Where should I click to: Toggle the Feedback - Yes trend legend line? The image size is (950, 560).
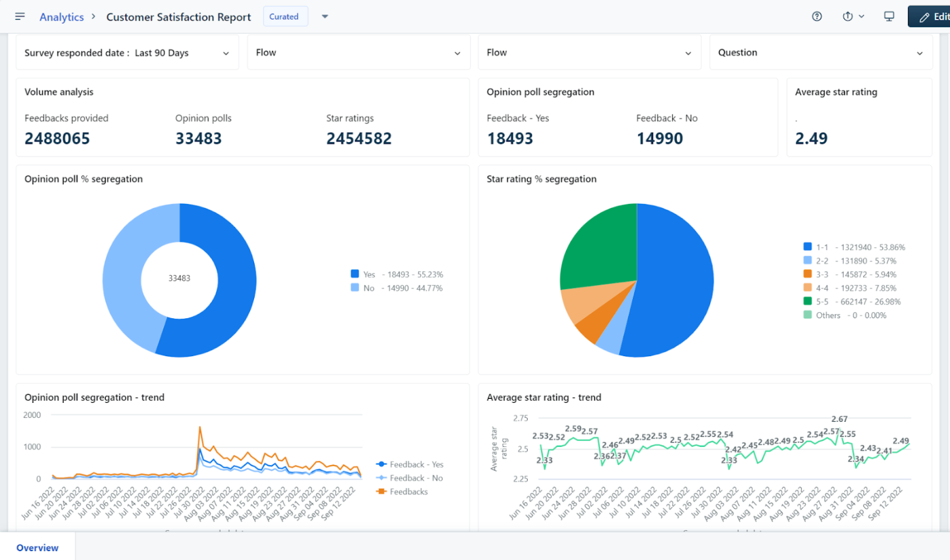click(x=410, y=465)
